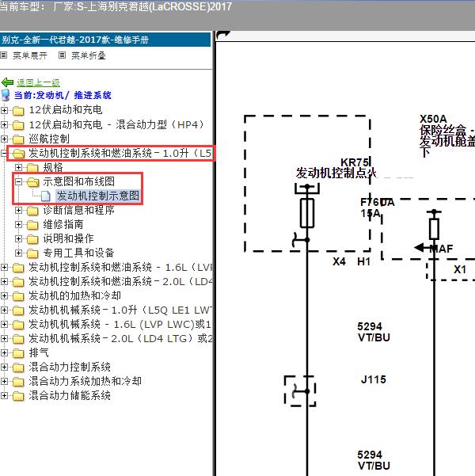This screenshot has width=475, height=476.
Task: Expand the 混合动力控制系统 node
Action: (x=4, y=367)
